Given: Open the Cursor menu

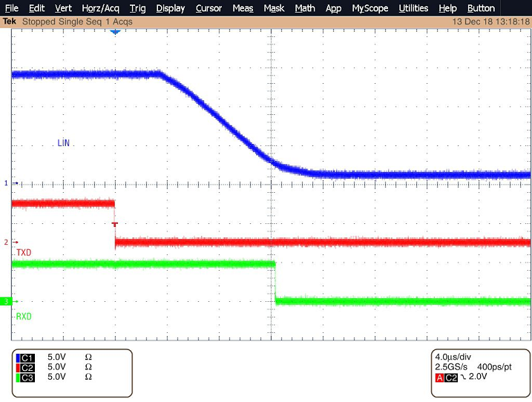Looking at the screenshot, I should pos(208,8).
